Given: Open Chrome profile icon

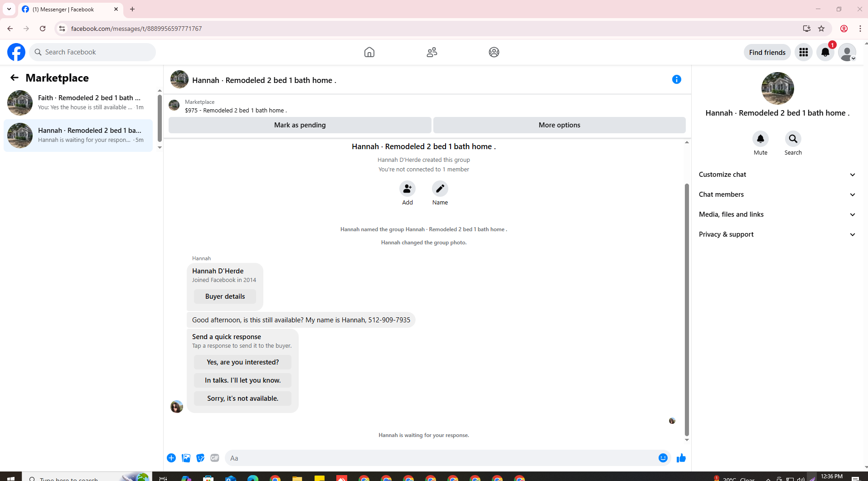Looking at the screenshot, I should pos(844,29).
